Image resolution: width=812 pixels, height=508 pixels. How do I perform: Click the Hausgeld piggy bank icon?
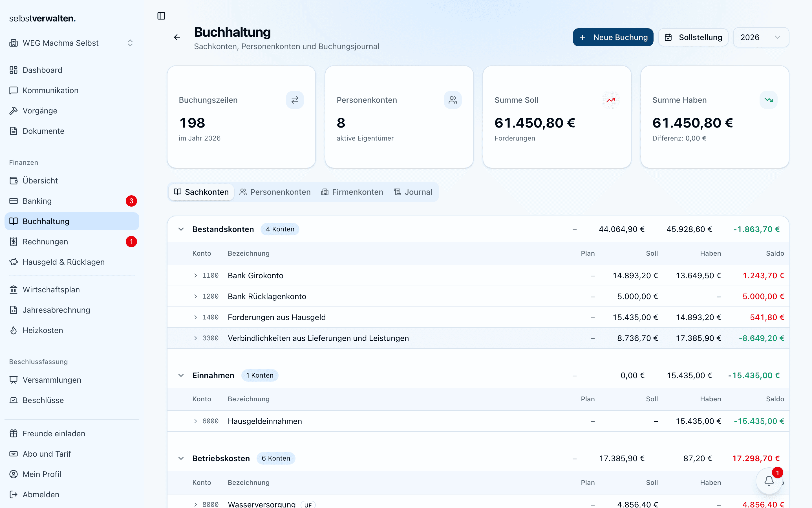click(14, 262)
